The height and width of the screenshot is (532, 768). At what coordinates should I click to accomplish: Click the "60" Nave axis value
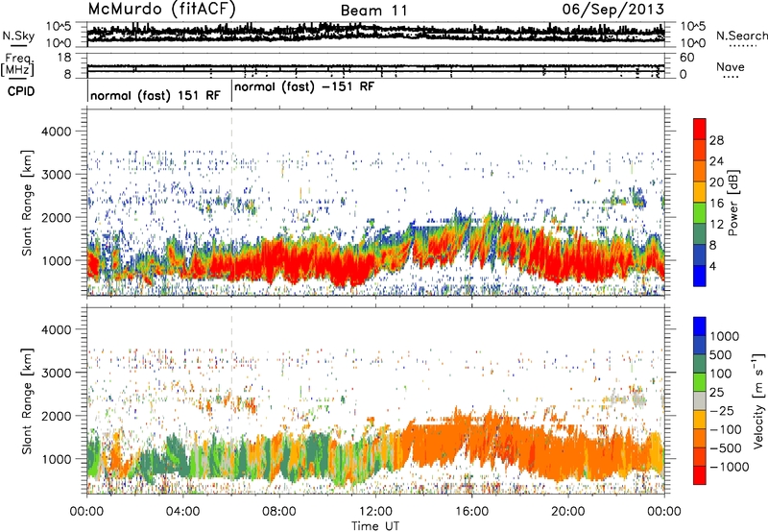coord(686,58)
